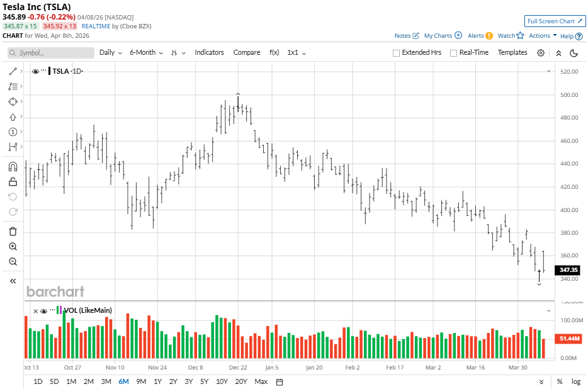Open the Daily frequency dropdown
Image resolution: width=588 pixels, height=389 pixels.
pos(111,52)
